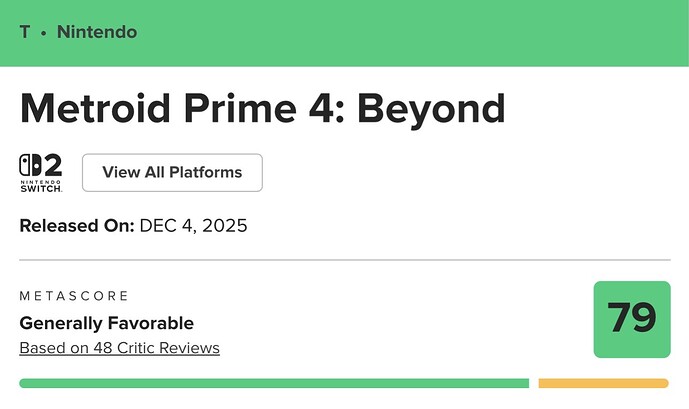Click the Generally Favorable verdict text
This screenshot has width=689, height=409.
pyautogui.click(x=106, y=323)
